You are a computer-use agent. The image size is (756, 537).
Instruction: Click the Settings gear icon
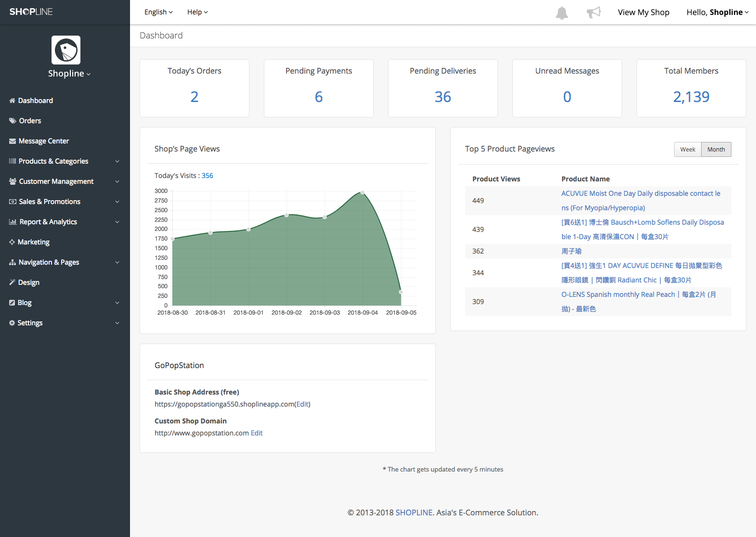tap(12, 323)
